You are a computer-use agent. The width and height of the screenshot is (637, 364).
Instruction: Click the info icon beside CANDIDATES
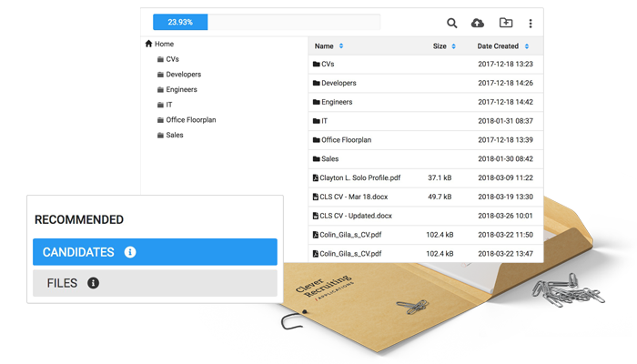[130, 252]
